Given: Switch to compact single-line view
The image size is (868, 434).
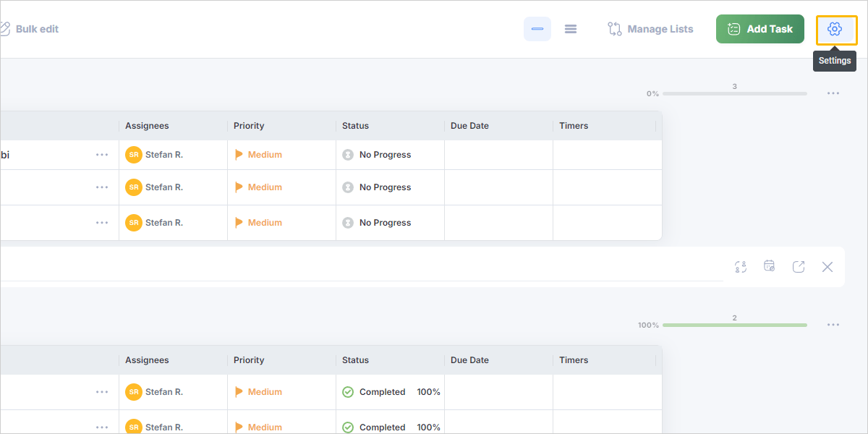Looking at the screenshot, I should tap(537, 29).
